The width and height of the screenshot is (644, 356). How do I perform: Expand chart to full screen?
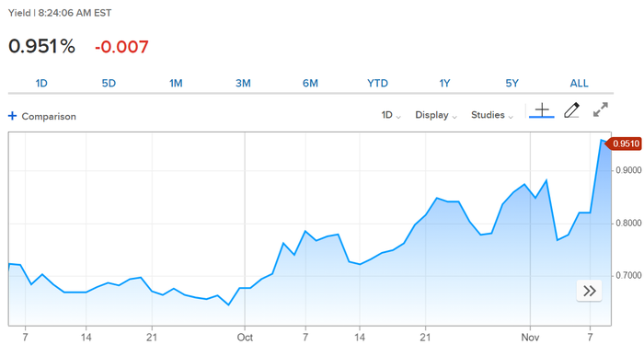pos(601,109)
